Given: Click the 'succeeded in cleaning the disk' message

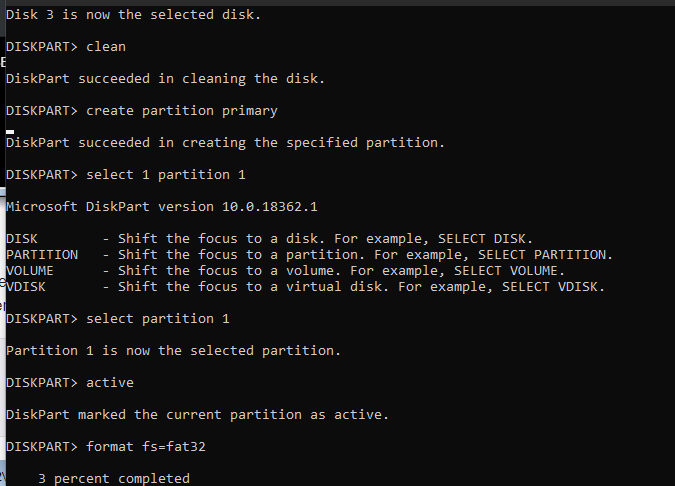Looking at the screenshot, I should (x=179, y=79).
